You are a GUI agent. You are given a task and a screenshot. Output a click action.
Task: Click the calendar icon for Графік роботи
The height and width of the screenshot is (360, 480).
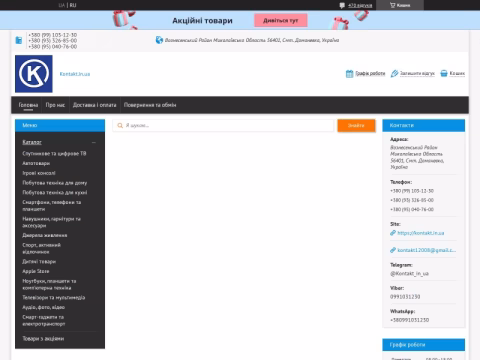(349, 73)
